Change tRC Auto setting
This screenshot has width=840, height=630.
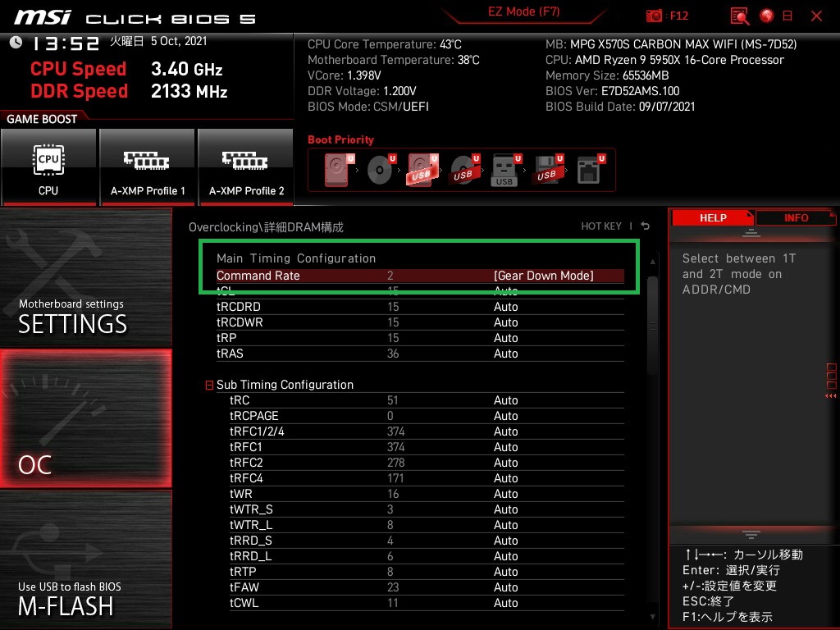pyautogui.click(x=505, y=400)
